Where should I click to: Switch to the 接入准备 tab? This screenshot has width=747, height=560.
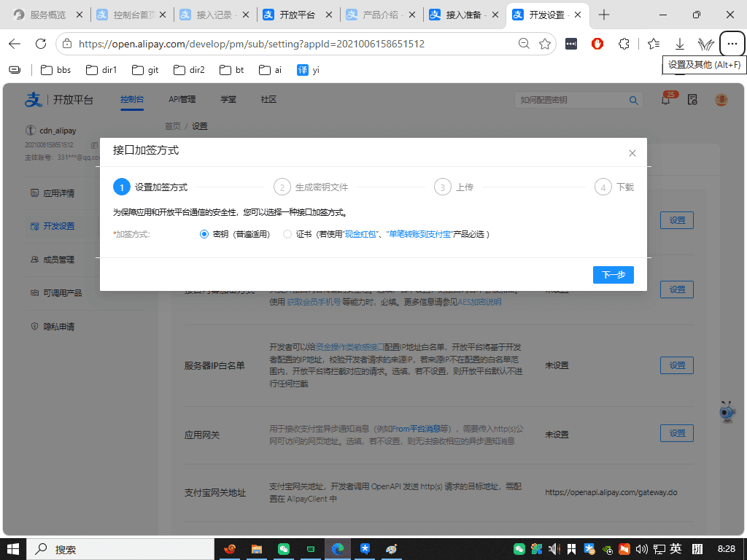[x=465, y=15]
